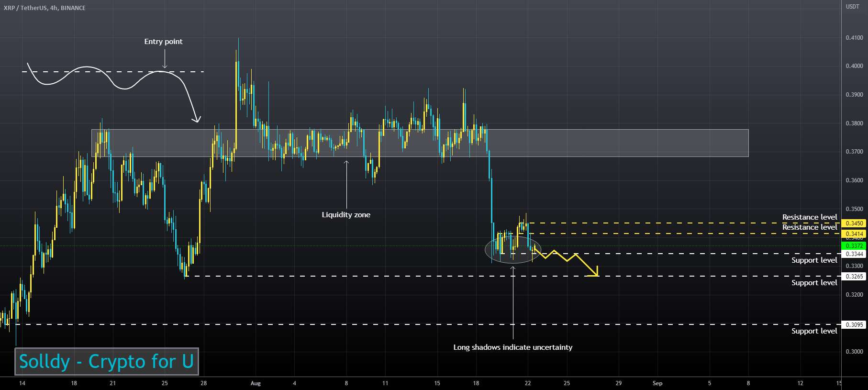The image size is (868, 390).
Task: Click the green 0.3372 current price tag
Action: [x=854, y=246]
